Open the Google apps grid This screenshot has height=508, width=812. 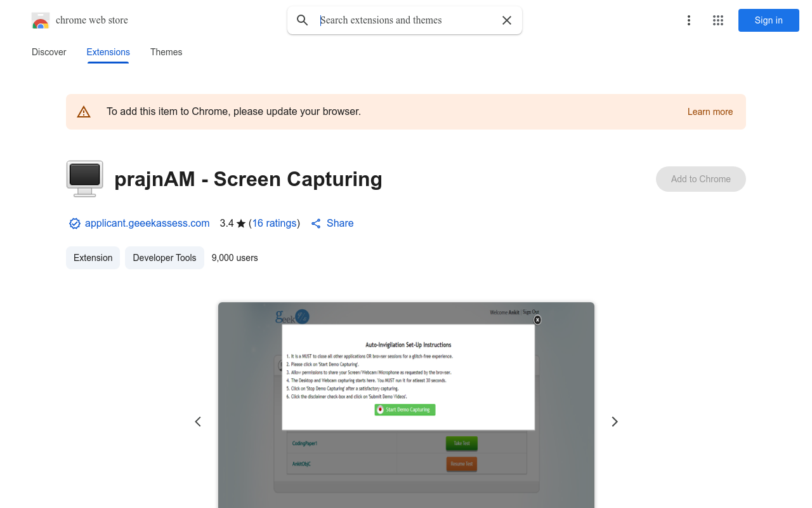(718, 20)
